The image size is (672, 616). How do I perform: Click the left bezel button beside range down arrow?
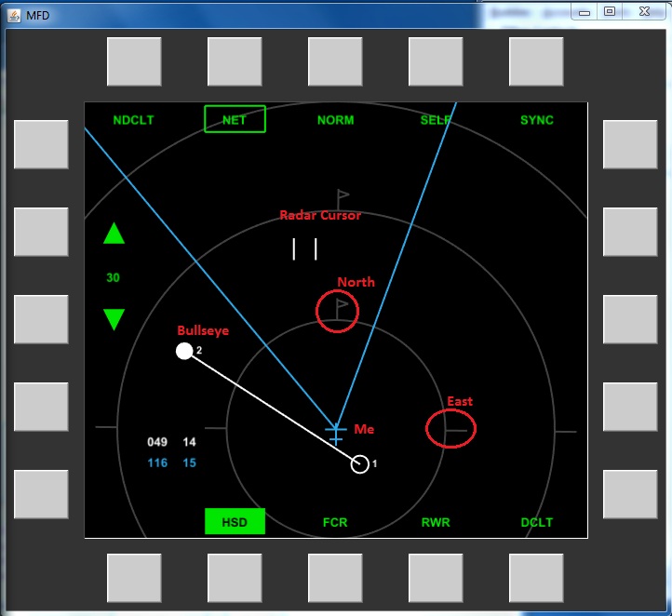41,319
